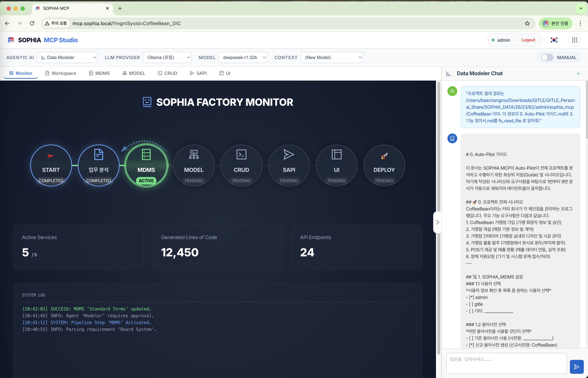Viewport: 588px width, 378px height.
Task: Click the 업무 분석 pipeline stage node
Action: click(99, 165)
